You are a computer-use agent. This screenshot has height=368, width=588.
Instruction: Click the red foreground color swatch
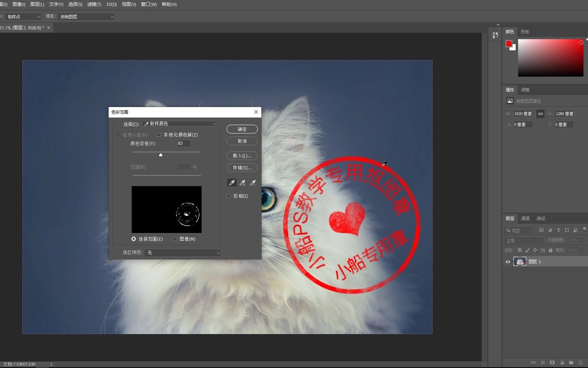tap(509, 44)
